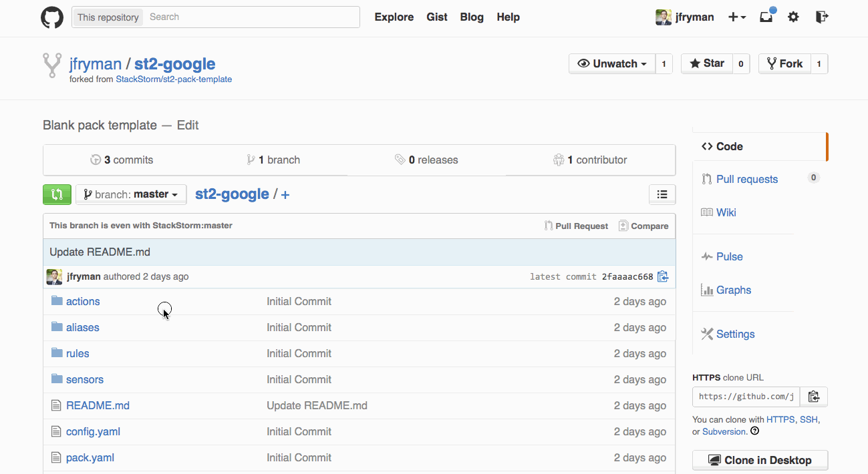Click the pack.yaml file icon
Viewport: 868px width, 474px height.
coord(56,457)
